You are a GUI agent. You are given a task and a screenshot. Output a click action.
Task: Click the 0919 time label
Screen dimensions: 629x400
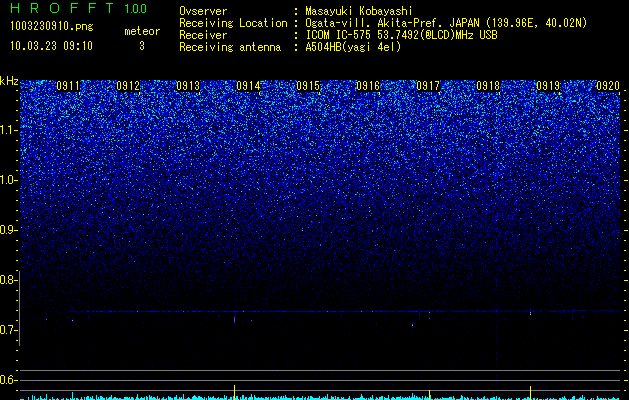[x=548, y=86]
